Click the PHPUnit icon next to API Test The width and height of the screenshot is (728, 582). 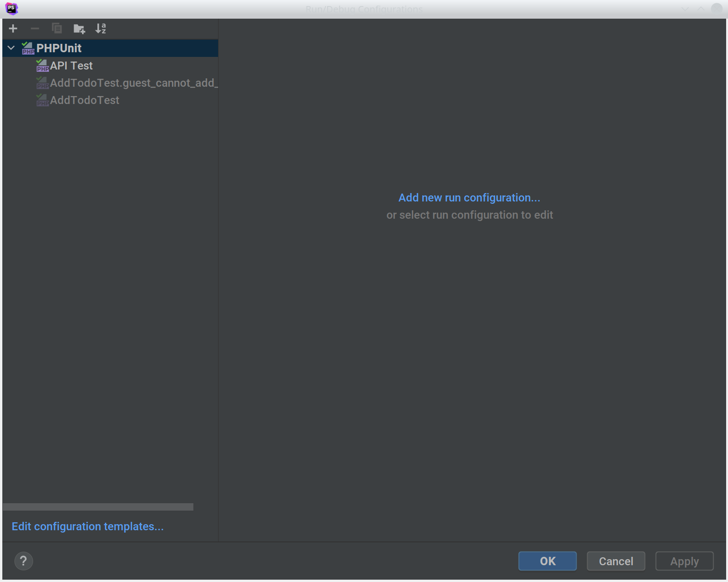[x=42, y=66]
